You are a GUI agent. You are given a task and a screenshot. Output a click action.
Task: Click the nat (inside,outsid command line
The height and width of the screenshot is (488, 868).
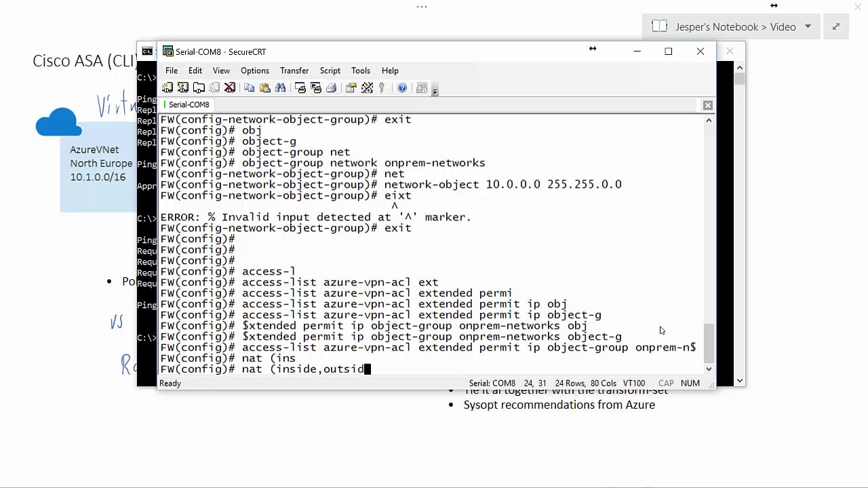(266, 369)
